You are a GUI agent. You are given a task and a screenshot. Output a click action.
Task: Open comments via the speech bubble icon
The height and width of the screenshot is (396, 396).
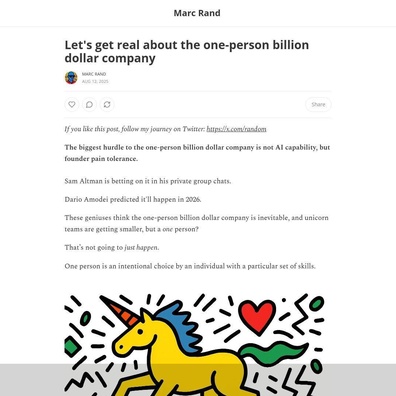click(x=89, y=105)
